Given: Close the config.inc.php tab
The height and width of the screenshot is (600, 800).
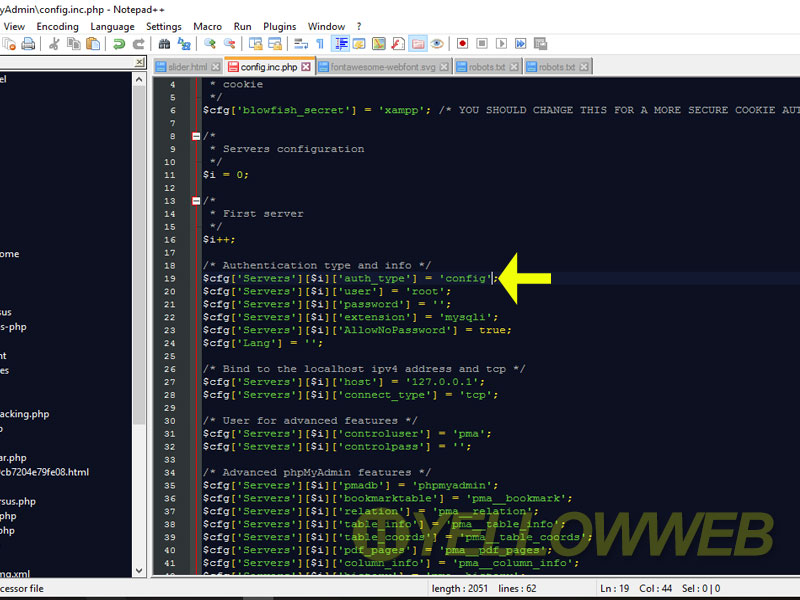Looking at the screenshot, I should click(307, 67).
